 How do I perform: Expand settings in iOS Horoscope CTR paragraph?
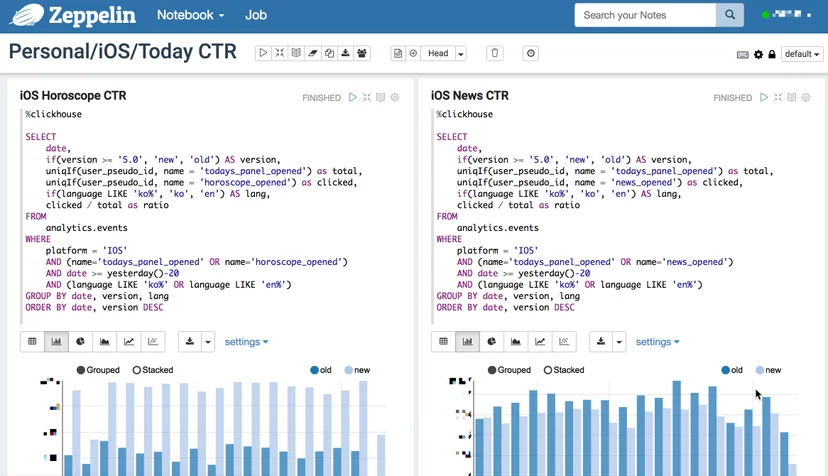tap(247, 342)
